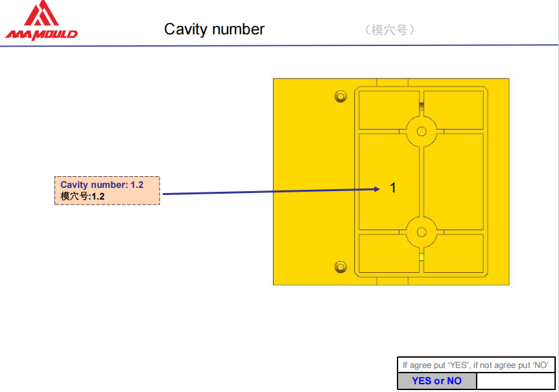Click the "YES or NO" gray cell
Viewport: 559px width, 392px height.
point(436,381)
